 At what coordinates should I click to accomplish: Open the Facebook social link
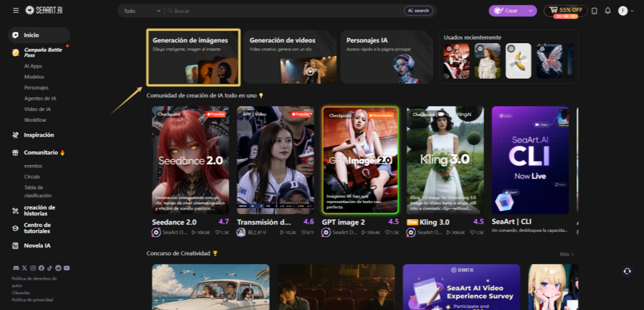coord(41,268)
